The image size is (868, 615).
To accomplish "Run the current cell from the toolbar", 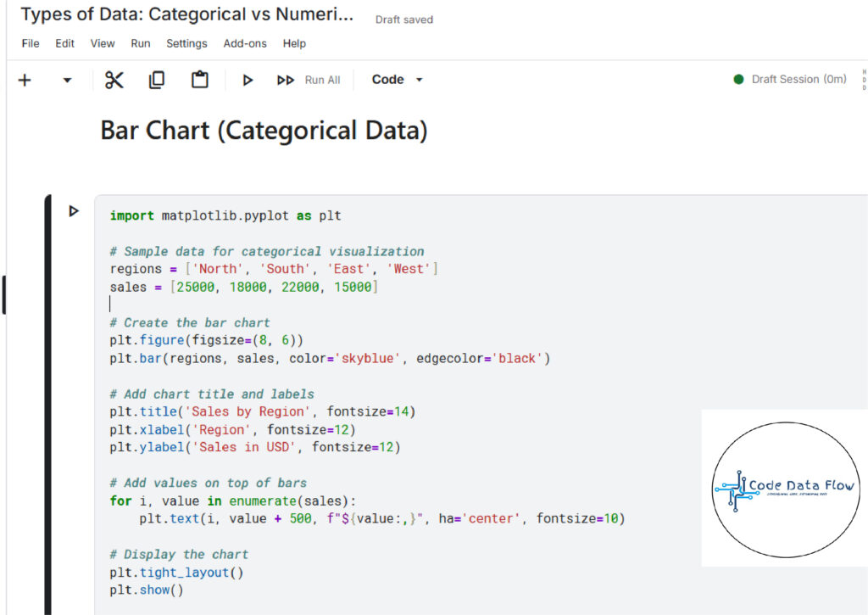I will pyautogui.click(x=248, y=81).
